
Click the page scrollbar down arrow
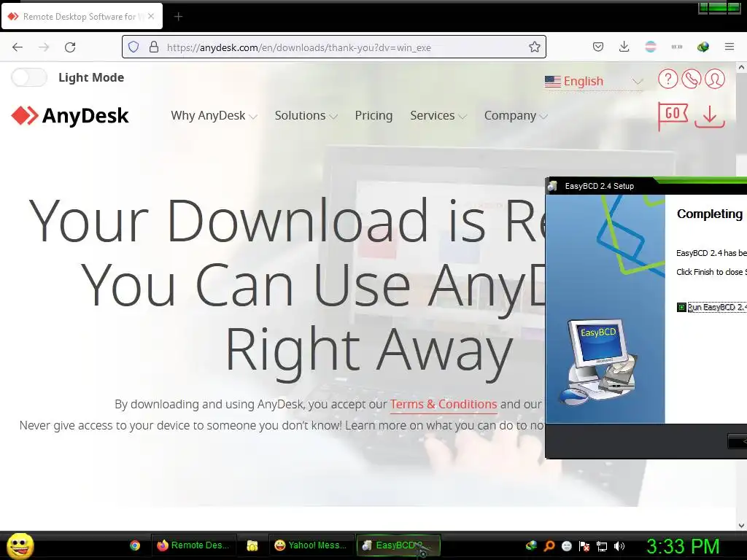pos(741,526)
